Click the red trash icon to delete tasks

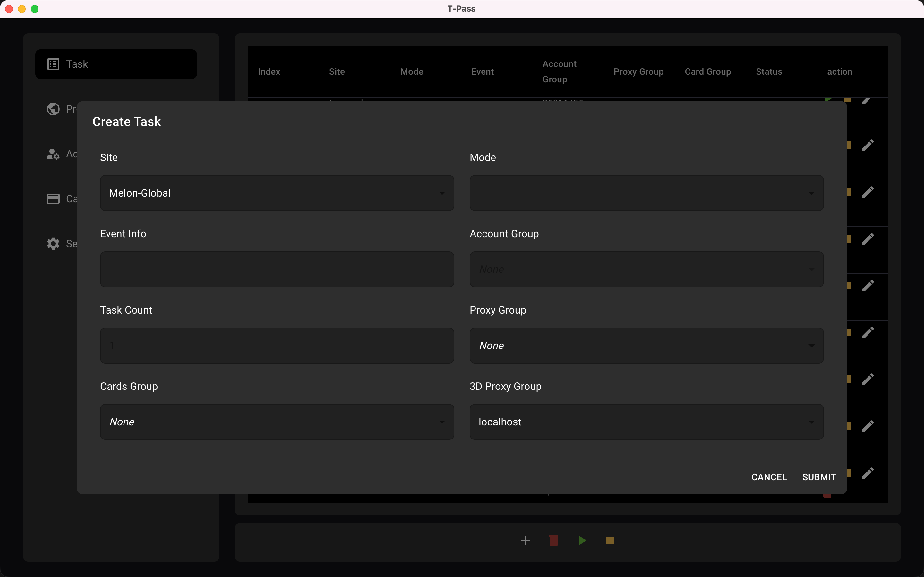click(x=554, y=540)
